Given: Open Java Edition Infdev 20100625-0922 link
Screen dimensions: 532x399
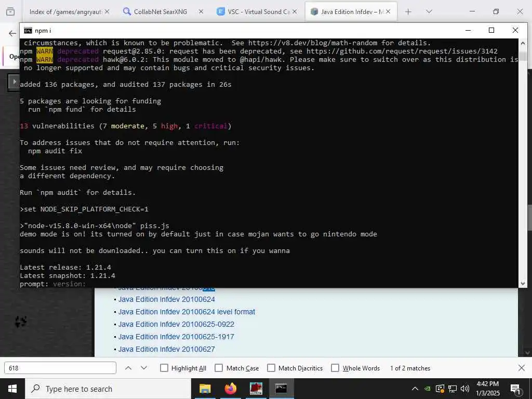Looking at the screenshot, I should tap(176, 324).
